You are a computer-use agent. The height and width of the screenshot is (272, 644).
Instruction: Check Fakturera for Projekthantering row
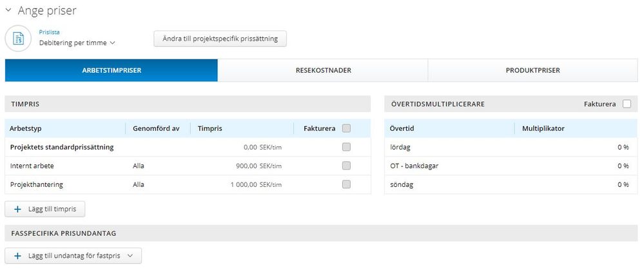[x=347, y=184]
